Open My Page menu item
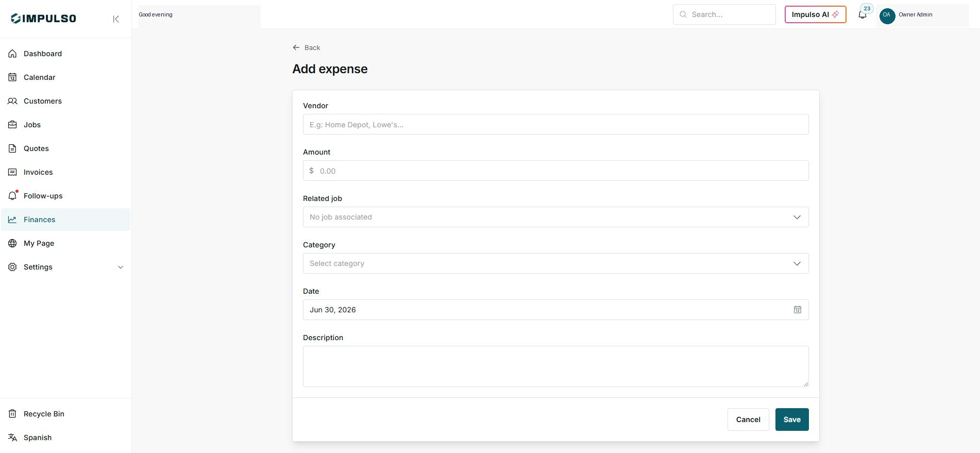Image resolution: width=980 pixels, height=453 pixels. [65, 243]
